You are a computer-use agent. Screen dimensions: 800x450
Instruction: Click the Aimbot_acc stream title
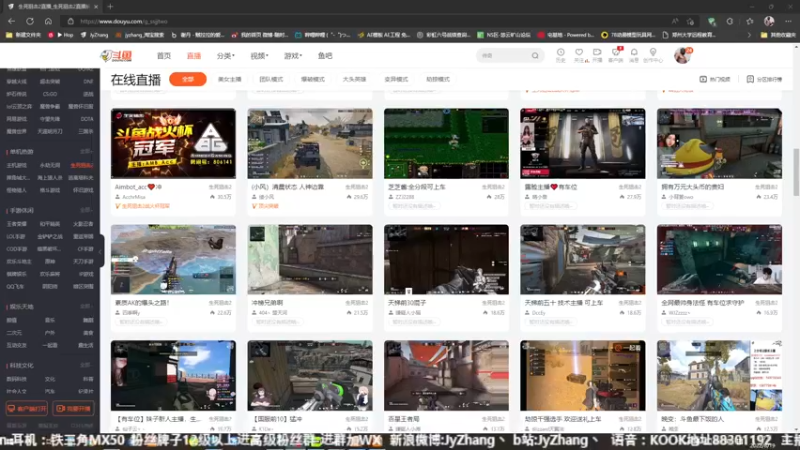138,187
